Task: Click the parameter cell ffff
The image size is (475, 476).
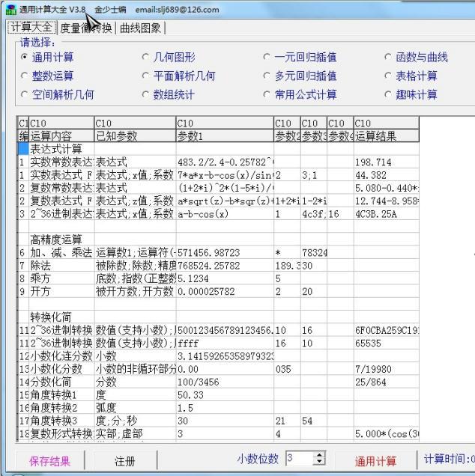Action: [225, 343]
